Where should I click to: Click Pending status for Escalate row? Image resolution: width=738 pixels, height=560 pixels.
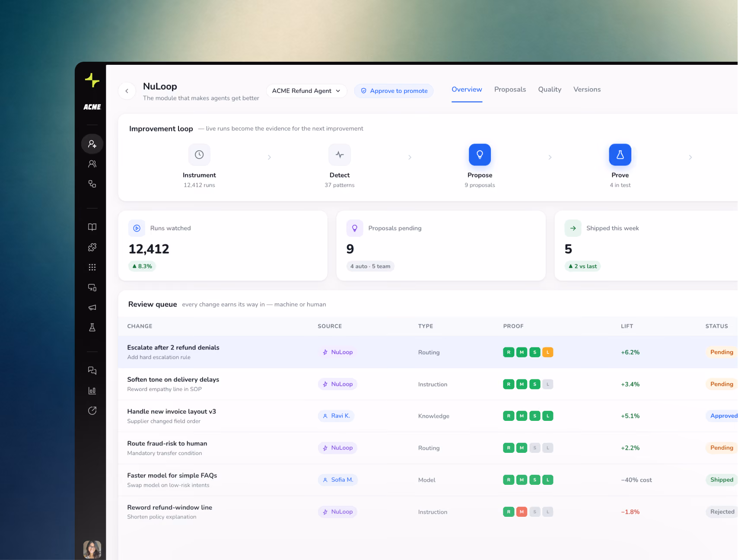click(x=722, y=352)
